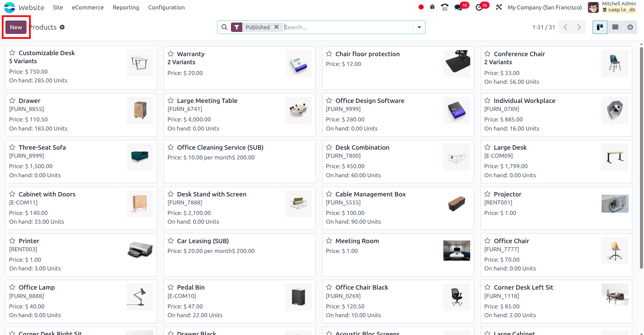Click the vertical page scrollbar
Screen dimensions: 644x335
[641, 158]
